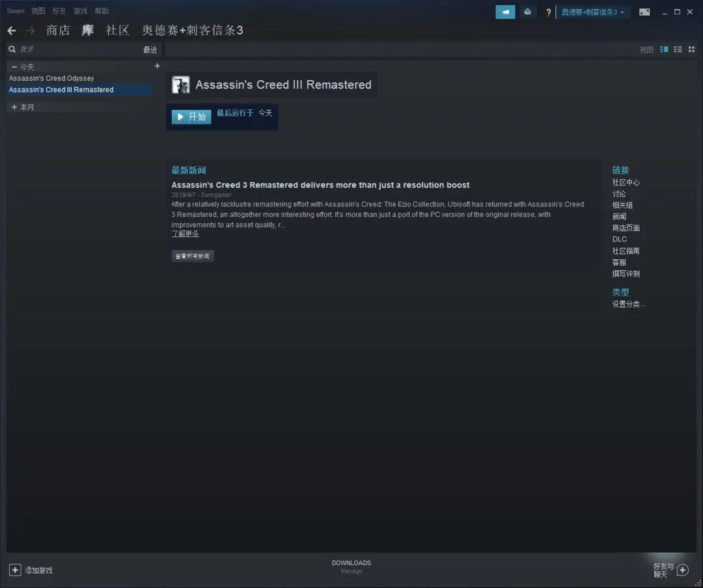Minimize the Steam window
Image resolution: width=703 pixels, height=588 pixels.
(x=665, y=12)
